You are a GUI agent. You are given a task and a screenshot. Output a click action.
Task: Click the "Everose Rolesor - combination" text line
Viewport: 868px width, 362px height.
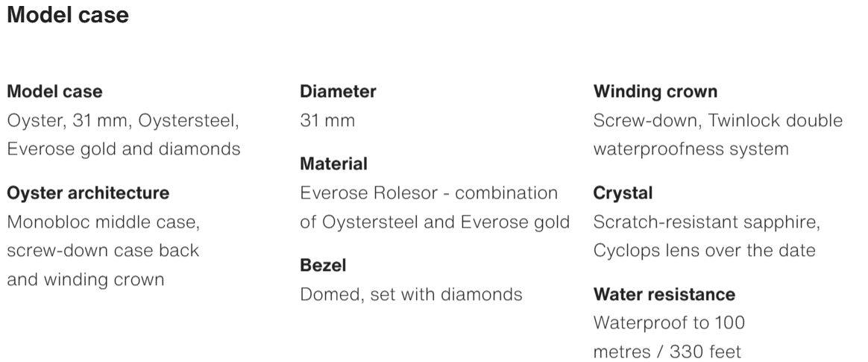(429, 193)
